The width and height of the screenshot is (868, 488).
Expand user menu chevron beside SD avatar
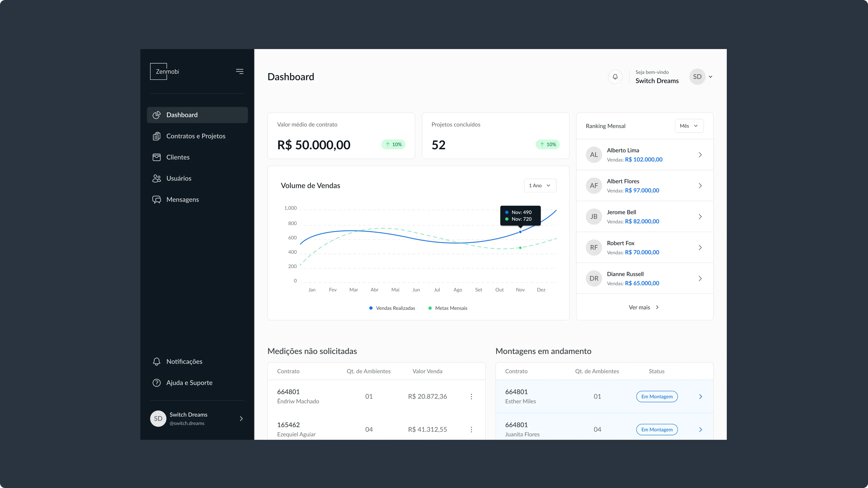711,77
